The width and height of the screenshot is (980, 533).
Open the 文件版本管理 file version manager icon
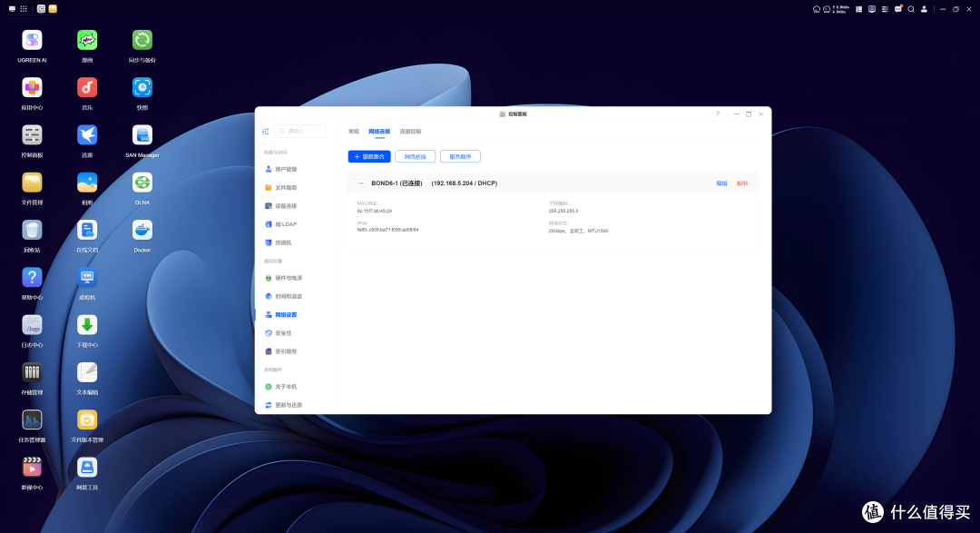(87, 419)
